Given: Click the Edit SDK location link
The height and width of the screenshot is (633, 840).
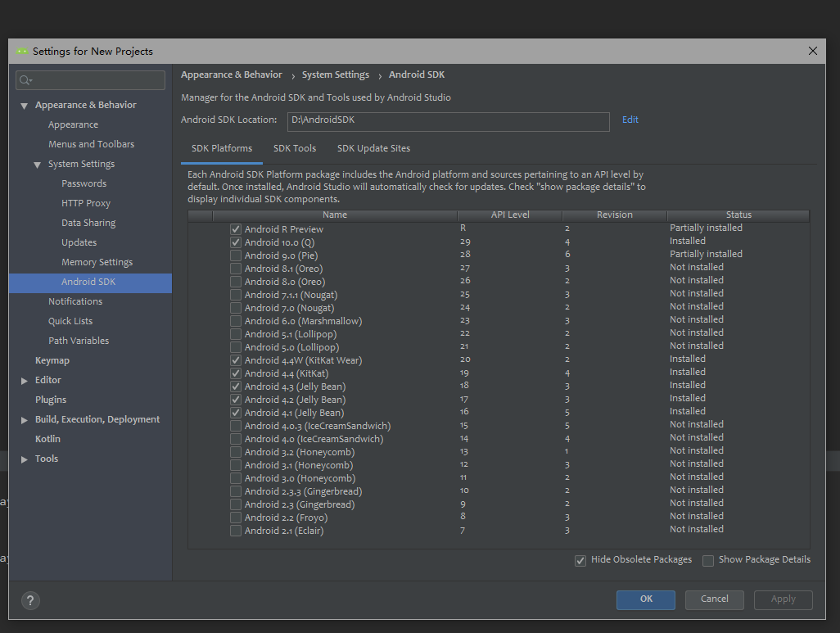Looking at the screenshot, I should point(630,120).
